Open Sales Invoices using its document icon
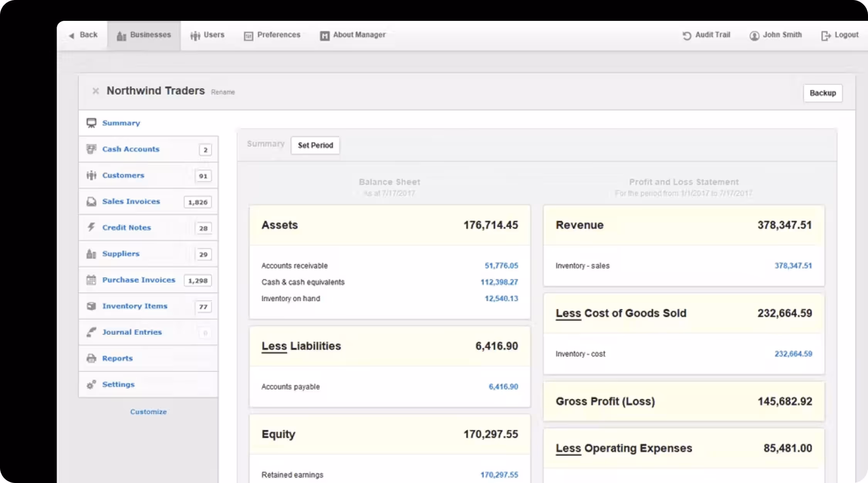This screenshot has width=868, height=483. 91,201
